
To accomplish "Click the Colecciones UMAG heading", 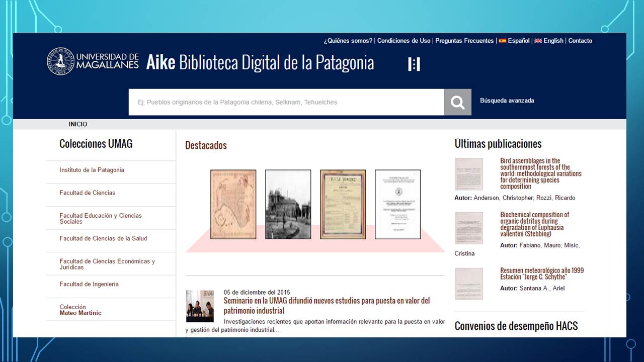I will (x=96, y=144).
